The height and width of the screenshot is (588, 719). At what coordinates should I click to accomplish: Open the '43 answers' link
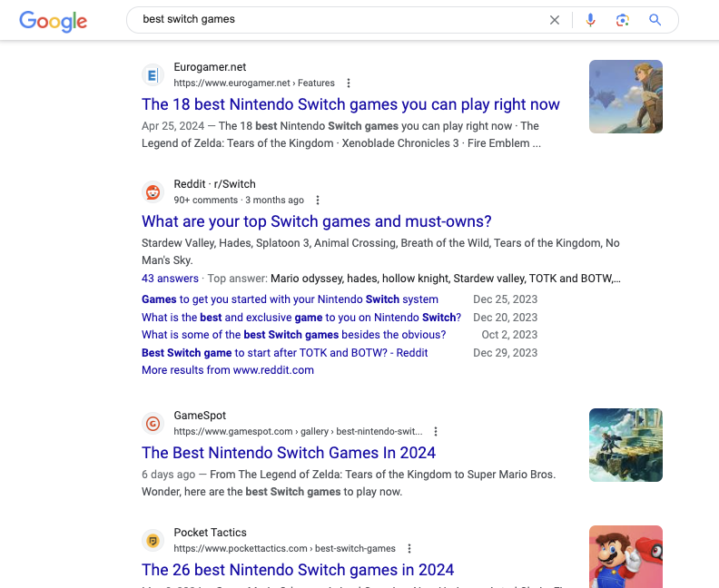(x=170, y=279)
